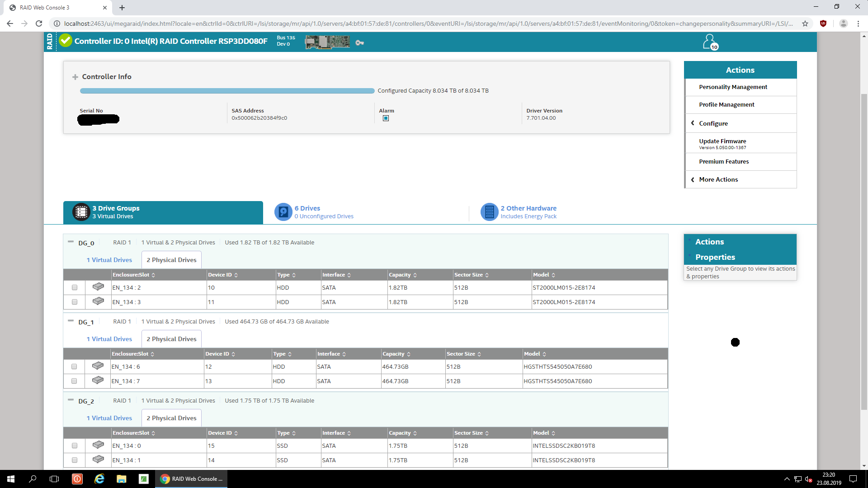868x488 pixels.
Task: Click the controller card image icon
Action: click(x=327, y=42)
